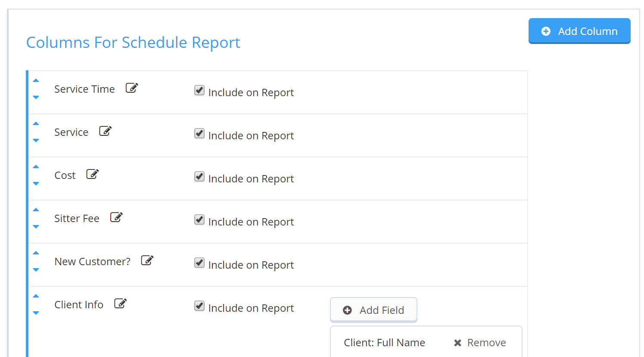Move Sitter Fee column down
Image resolution: width=644 pixels, height=357 pixels.
coord(36,227)
